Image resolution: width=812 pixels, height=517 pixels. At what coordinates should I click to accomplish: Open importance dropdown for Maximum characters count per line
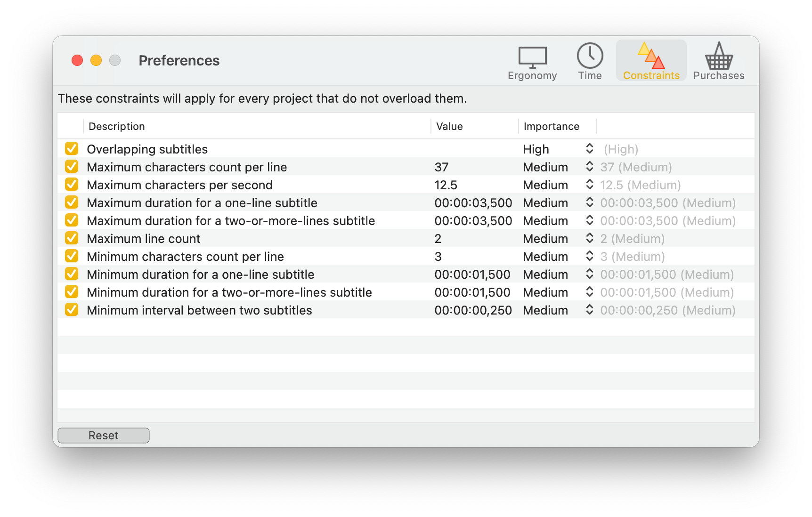tap(558, 167)
